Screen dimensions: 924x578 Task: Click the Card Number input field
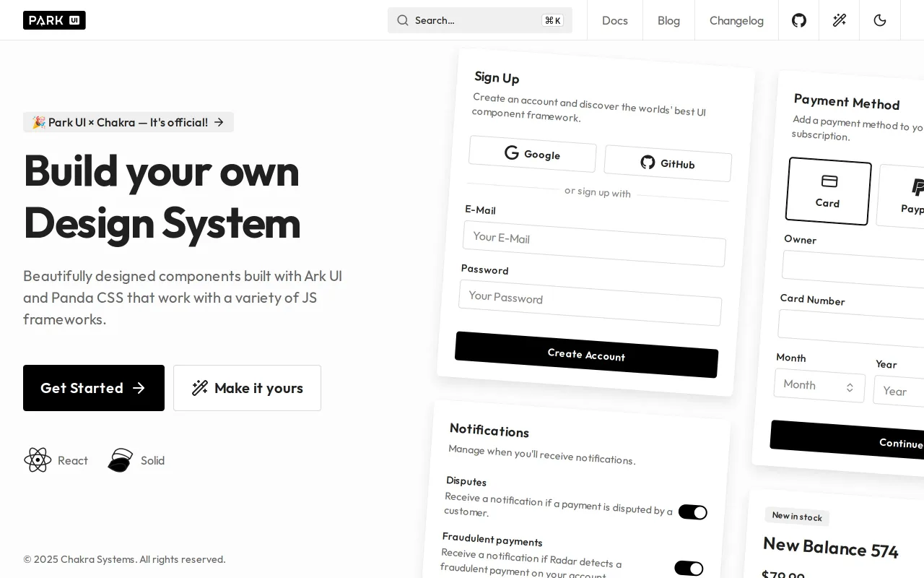tap(851, 329)
